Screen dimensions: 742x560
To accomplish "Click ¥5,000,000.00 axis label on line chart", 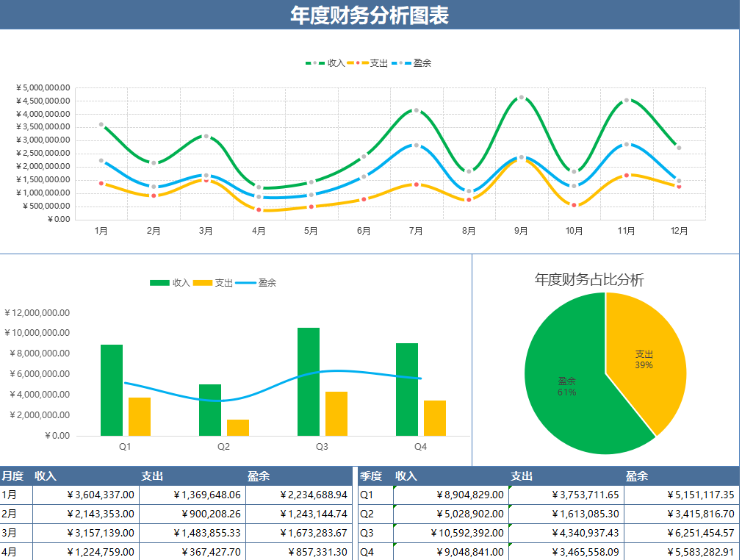I will point(43,87).
